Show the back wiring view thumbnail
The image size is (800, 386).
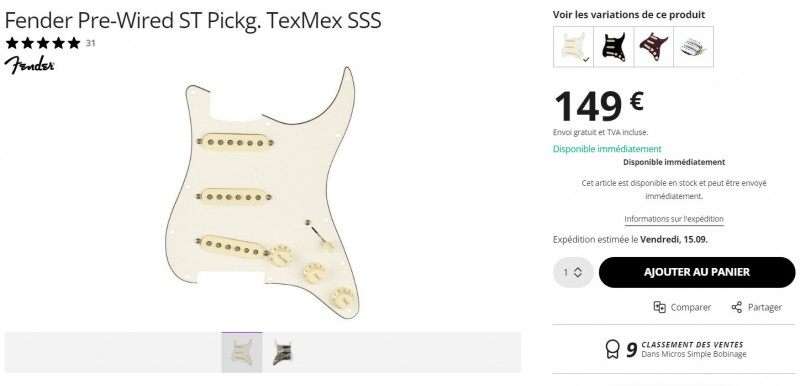283,352
